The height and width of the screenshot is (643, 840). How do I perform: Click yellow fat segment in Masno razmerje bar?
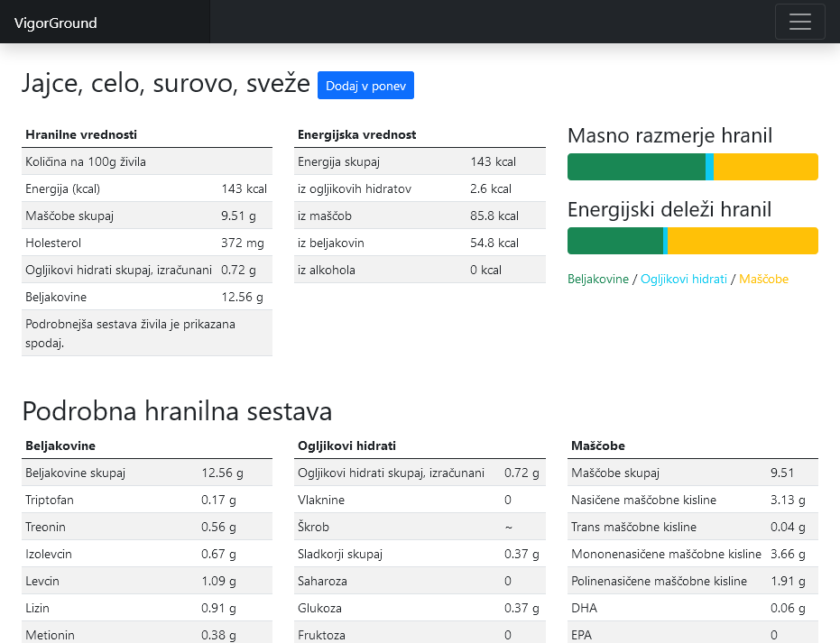tap(765, 167)
